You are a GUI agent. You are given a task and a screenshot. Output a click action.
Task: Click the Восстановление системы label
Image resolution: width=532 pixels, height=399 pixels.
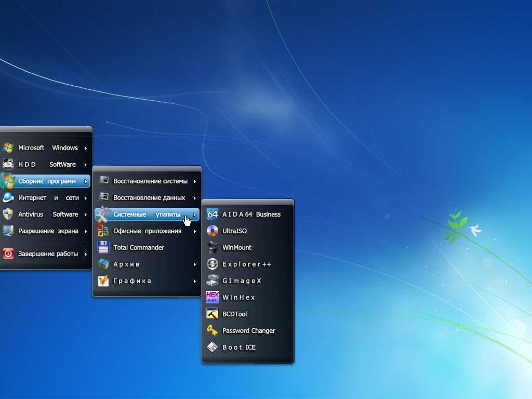click(150, 181)
